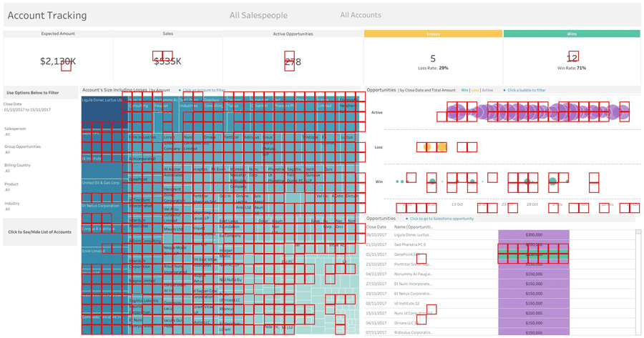
Task: Click the 02/11/2017 close date cell
Action: tap(376, 304)
